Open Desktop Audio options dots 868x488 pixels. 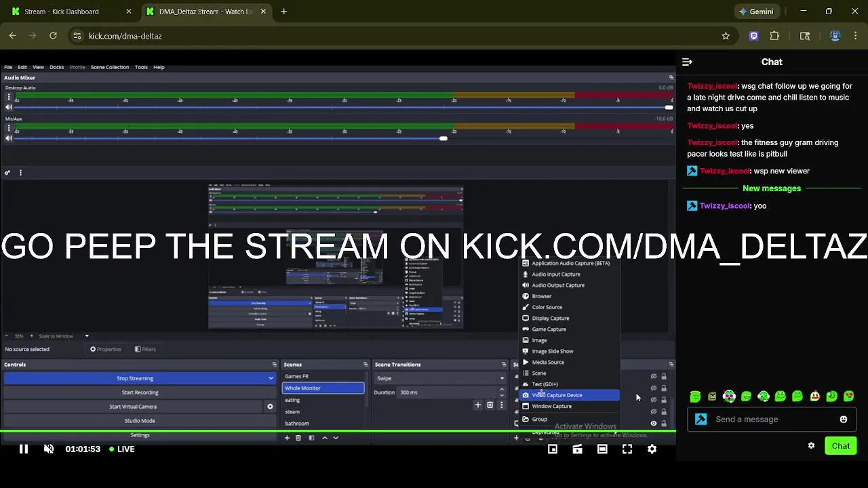point(9,98)
